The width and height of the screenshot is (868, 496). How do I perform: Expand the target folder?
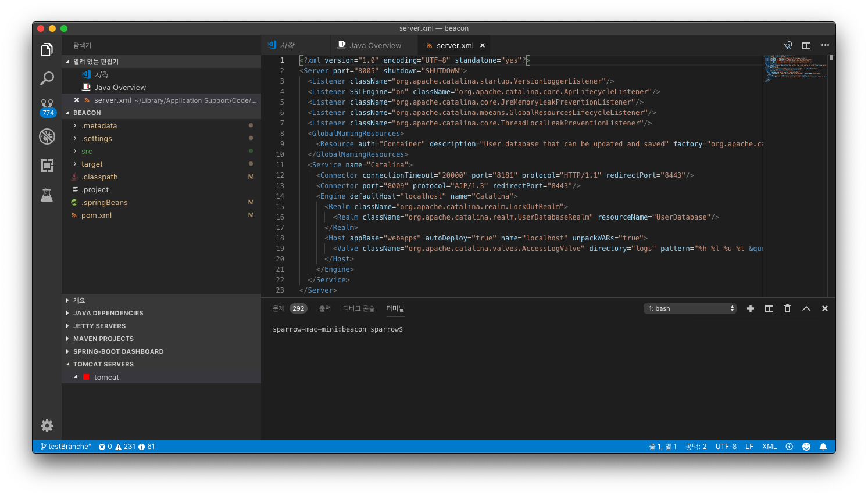75,164
